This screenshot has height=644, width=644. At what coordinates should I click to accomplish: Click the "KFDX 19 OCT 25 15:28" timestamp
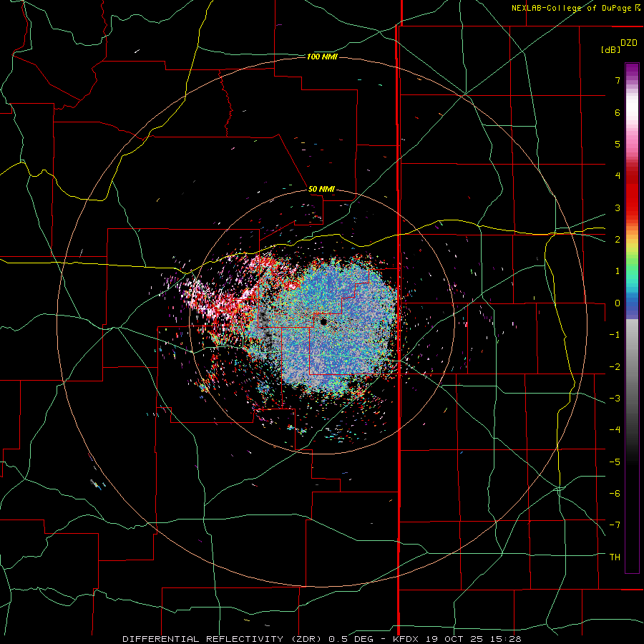(457, 639)
